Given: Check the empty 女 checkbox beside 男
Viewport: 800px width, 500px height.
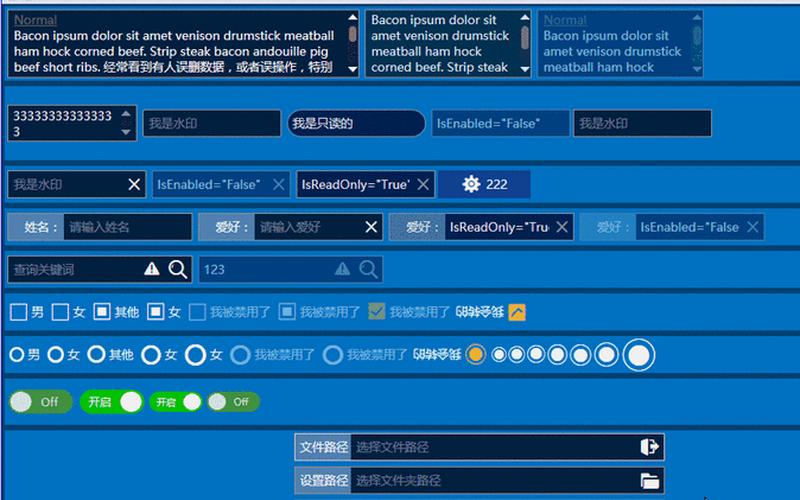Looking at the screenshot, I should coord(60,312).
